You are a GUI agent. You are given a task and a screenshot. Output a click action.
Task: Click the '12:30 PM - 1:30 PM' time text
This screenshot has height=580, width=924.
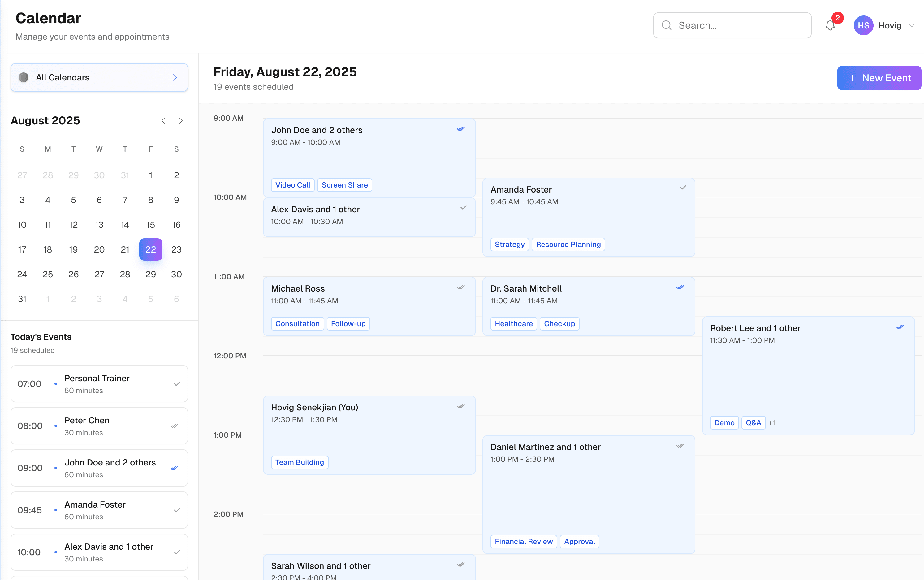304,419
